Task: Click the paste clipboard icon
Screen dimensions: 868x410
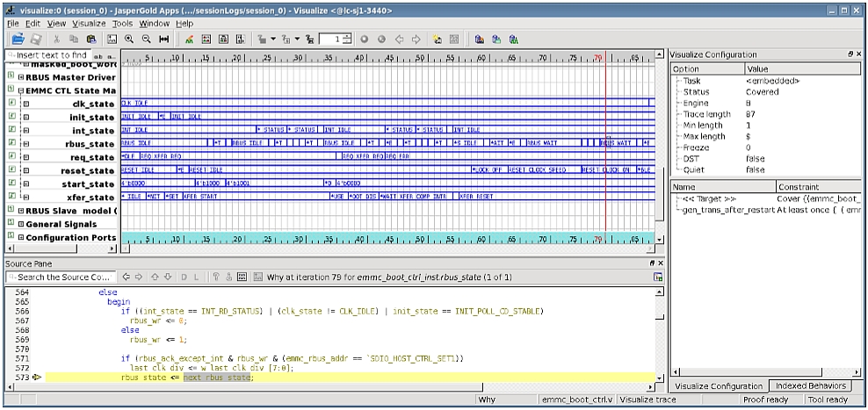Action: [91, 40]
